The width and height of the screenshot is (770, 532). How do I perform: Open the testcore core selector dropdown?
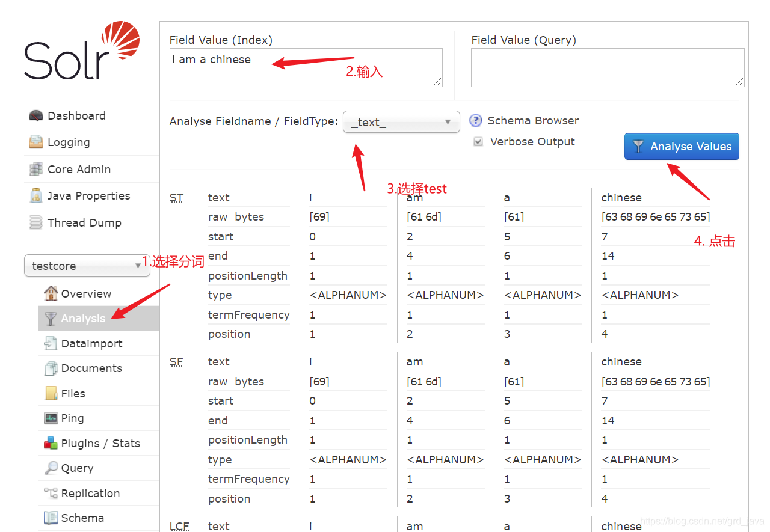(x=87, y=266)
